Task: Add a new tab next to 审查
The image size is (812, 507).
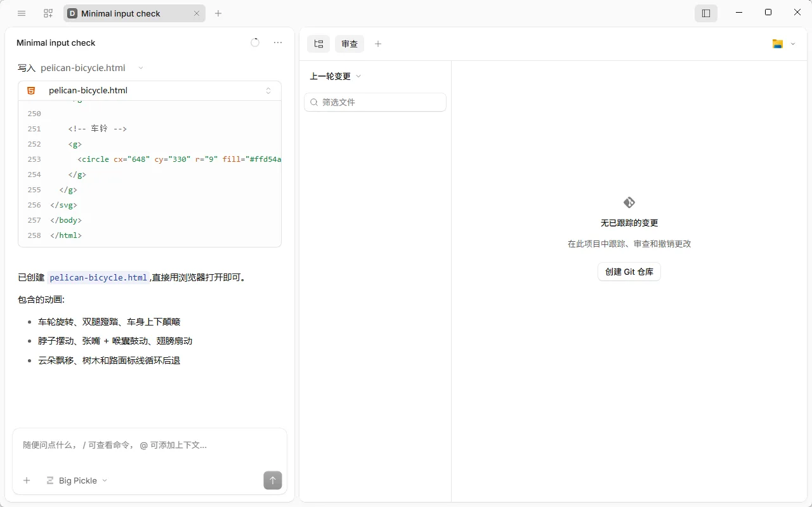Action: [x=378, y=44]
